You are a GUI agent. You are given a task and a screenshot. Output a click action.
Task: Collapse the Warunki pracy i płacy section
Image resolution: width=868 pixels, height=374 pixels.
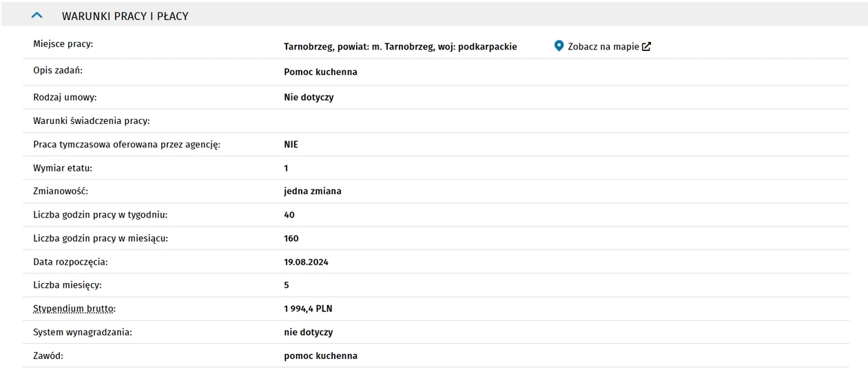(37, 15)
